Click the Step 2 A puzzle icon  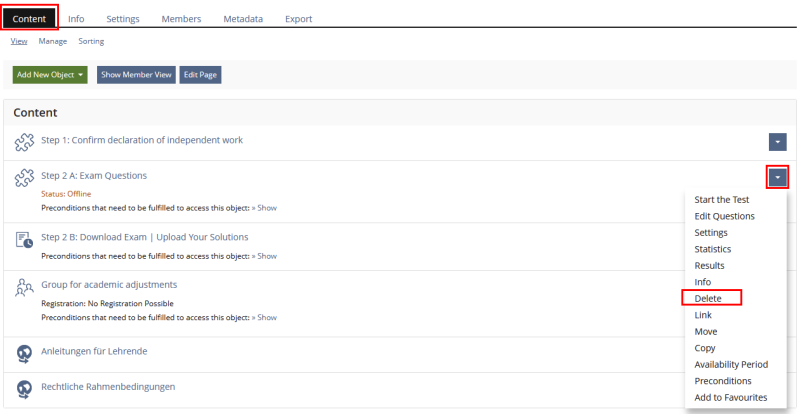[25, 178]
